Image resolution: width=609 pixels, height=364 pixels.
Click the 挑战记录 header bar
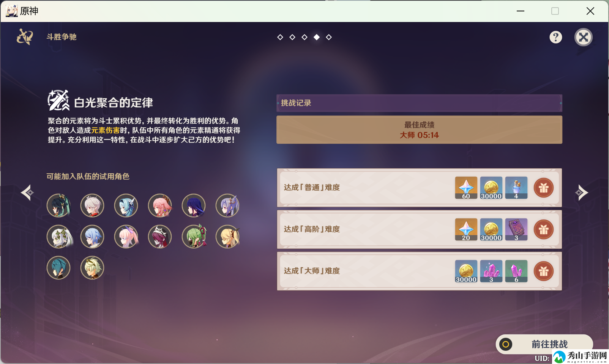(x=419, y=103)
